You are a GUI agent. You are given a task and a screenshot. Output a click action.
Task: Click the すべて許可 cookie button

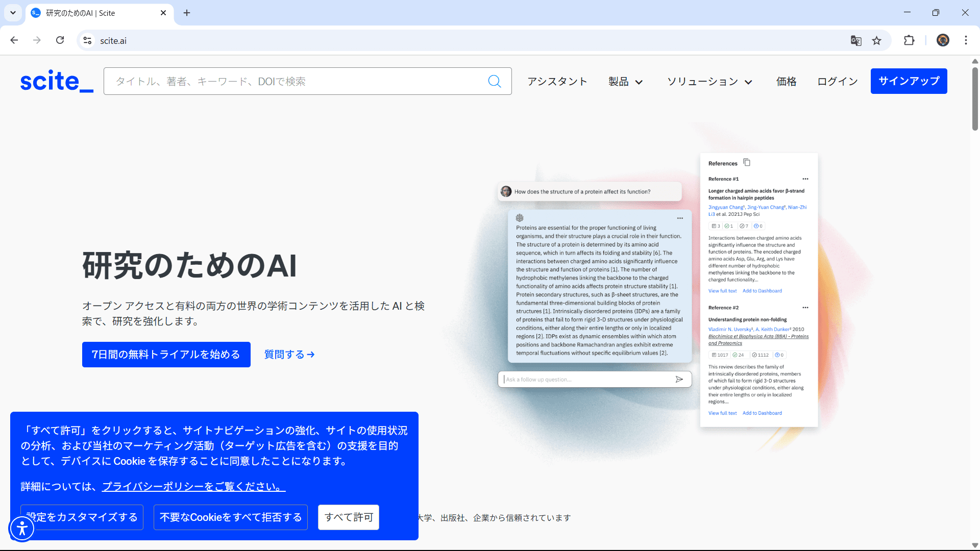click(349, 517)
